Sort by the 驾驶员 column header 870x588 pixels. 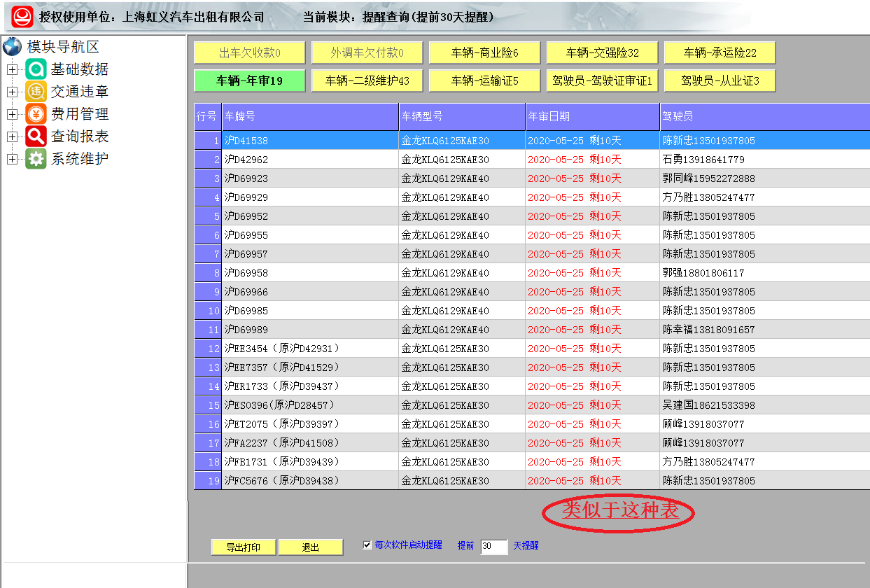(765, 117)
